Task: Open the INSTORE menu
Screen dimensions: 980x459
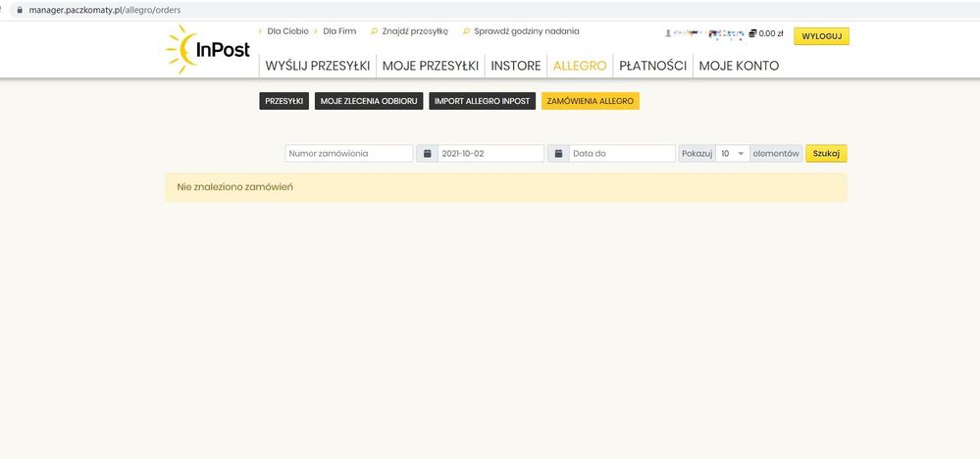Action: pyautogui.click(x=516, y=66)
